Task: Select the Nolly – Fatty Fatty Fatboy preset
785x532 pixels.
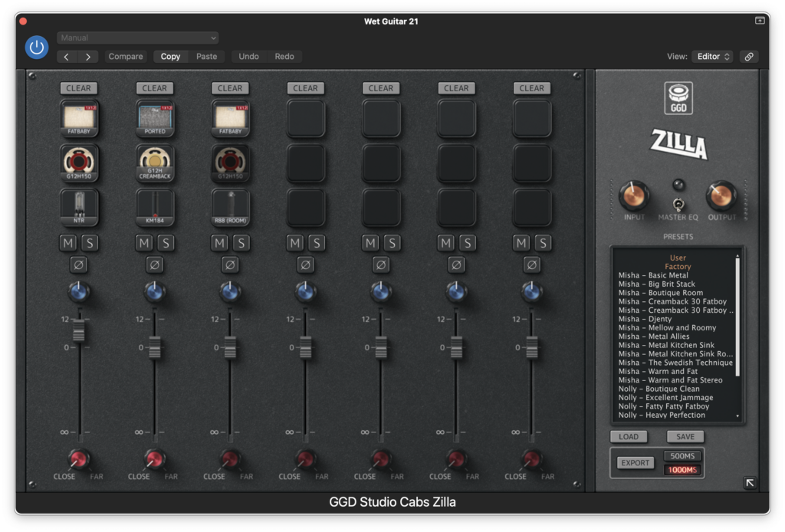Action: tap(664, 406)
